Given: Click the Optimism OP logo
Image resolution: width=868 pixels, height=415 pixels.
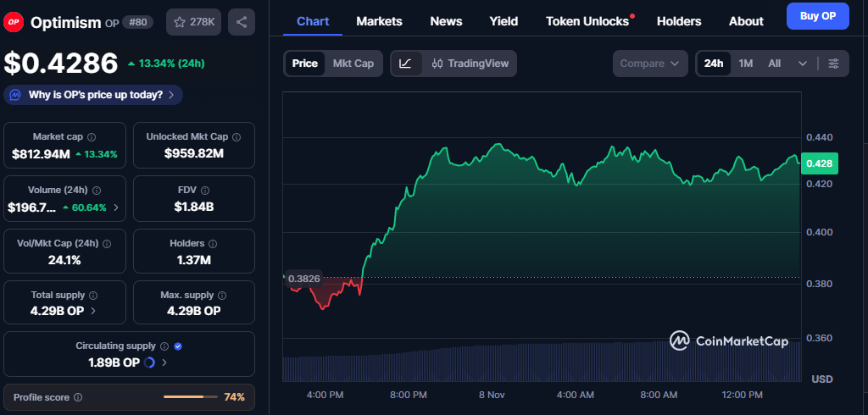Looking at the screenshot, I should click(x=14, y=23).
